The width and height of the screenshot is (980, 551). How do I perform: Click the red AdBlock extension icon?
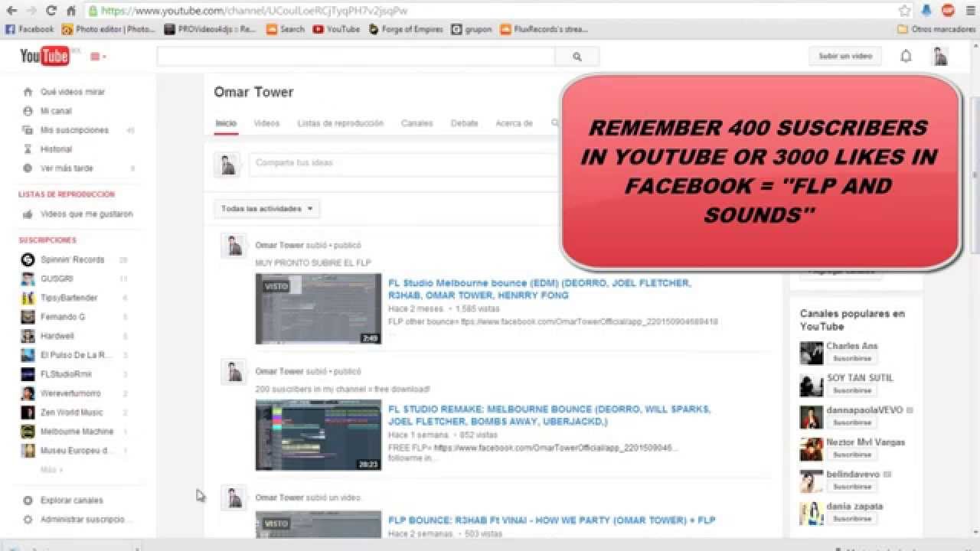pyautogui.click(x=948, y=11)
